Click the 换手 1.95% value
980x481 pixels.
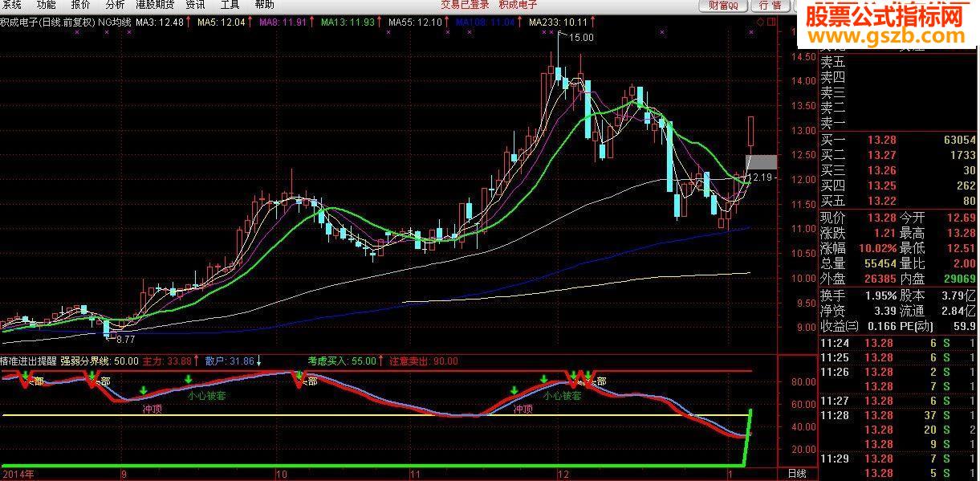point(880,295)
